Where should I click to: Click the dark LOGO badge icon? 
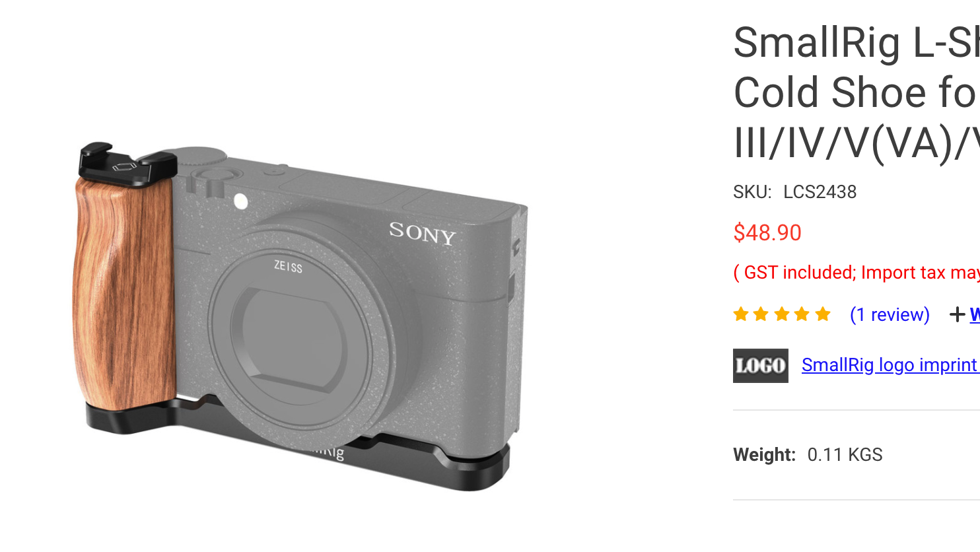click(x=761, y=366)
